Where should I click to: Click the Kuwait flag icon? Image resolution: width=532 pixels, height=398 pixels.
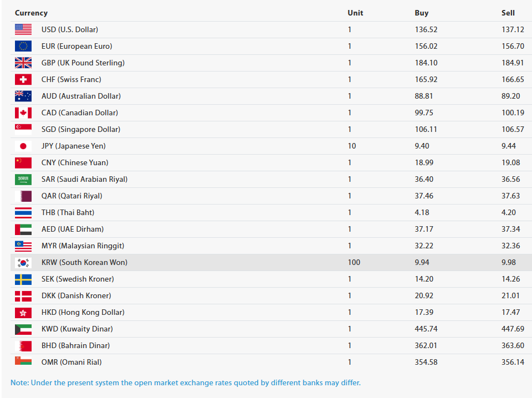pyautogui.click(x=23, y=329)
